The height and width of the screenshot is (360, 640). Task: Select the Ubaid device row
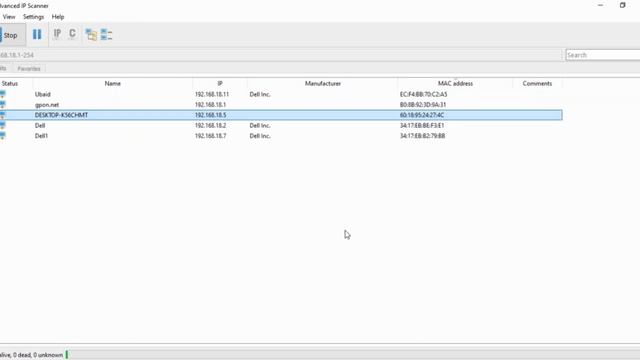[x=281, y=94]
